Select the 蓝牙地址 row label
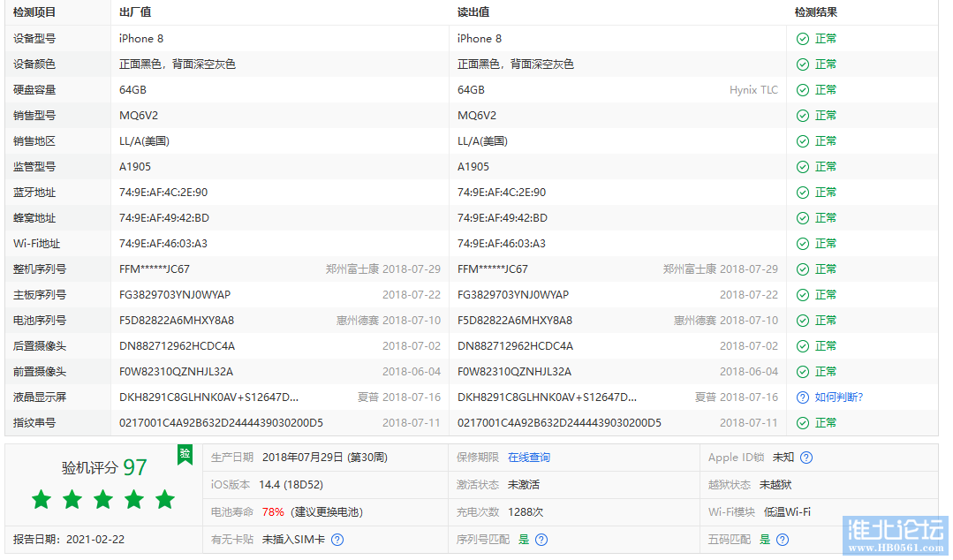The height and width of the screenshot is (560, 953). tap(34, 193)
